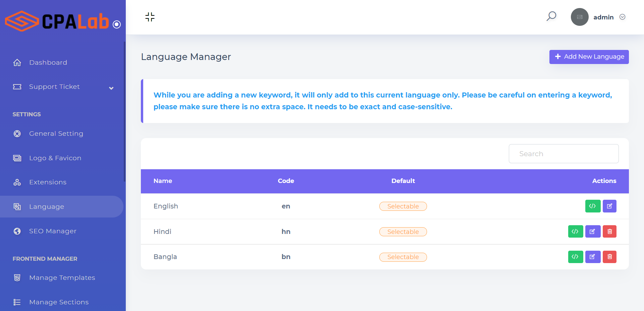The height and width of the screenshot is (311, 644).
Task: Edit the English language entry
Action: click(x=609, y=206)
